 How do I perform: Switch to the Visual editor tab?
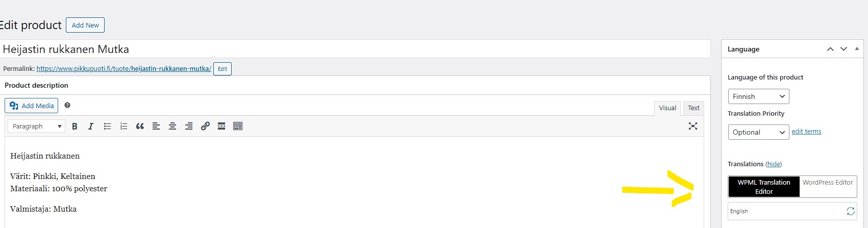click(667, 108)
